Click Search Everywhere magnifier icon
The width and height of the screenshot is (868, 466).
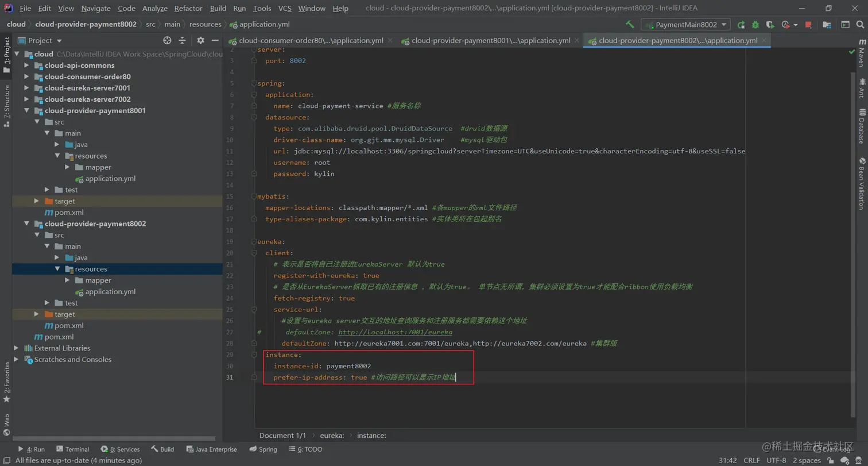pyautogui.click(x=860, y=25)
